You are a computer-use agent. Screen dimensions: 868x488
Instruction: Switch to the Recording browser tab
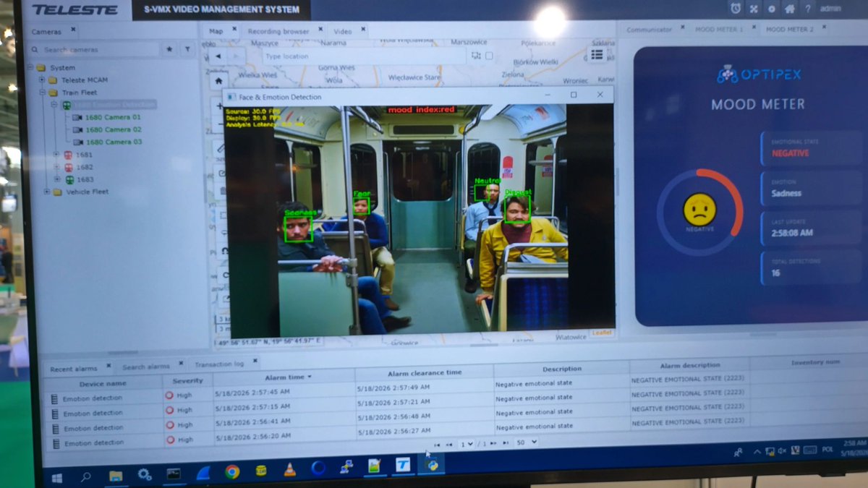tap(278, 31)
